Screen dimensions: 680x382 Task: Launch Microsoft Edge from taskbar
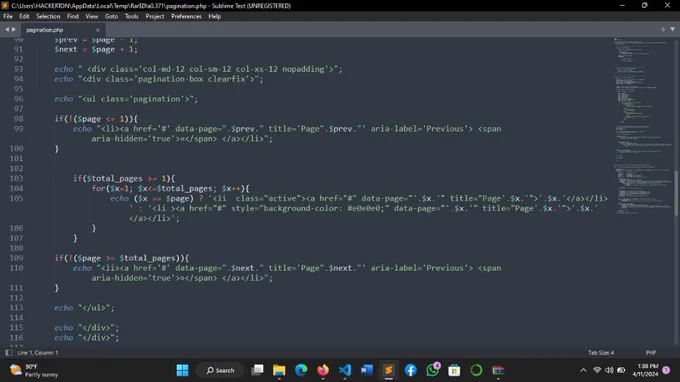point(301,370)
